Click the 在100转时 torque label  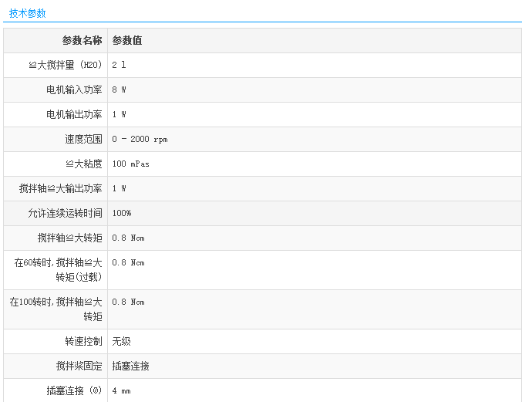click(x=56, y=309)
